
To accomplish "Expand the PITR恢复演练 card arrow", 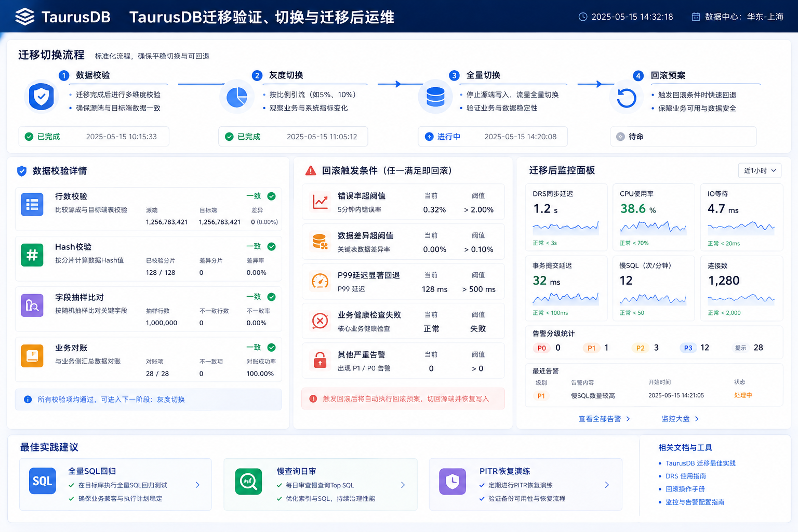I will pos(607,485).
